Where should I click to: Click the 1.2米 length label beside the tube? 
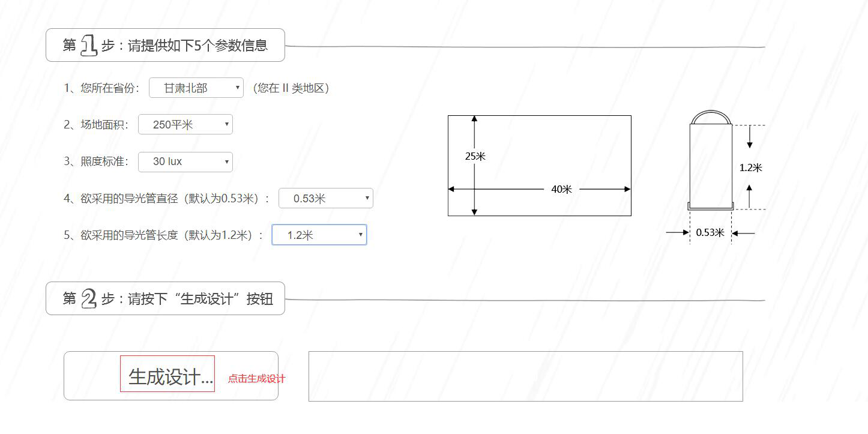coord(750,168)
